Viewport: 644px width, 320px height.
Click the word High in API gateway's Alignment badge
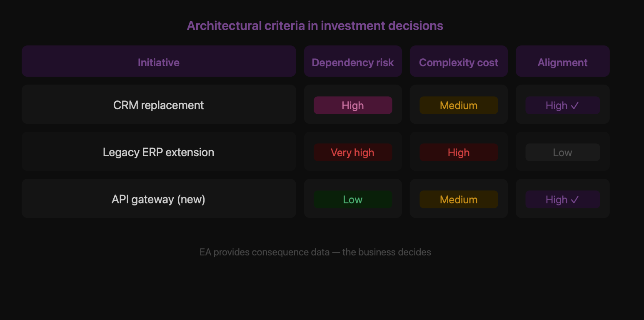pyautogui.click(x=557, y=200)
